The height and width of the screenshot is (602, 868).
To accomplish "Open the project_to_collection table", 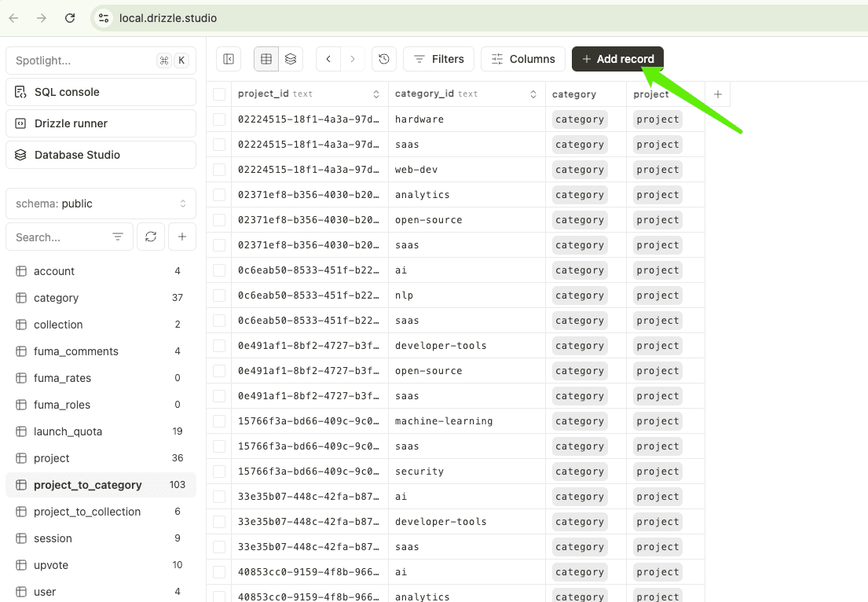I will click(x=101, y=512).
